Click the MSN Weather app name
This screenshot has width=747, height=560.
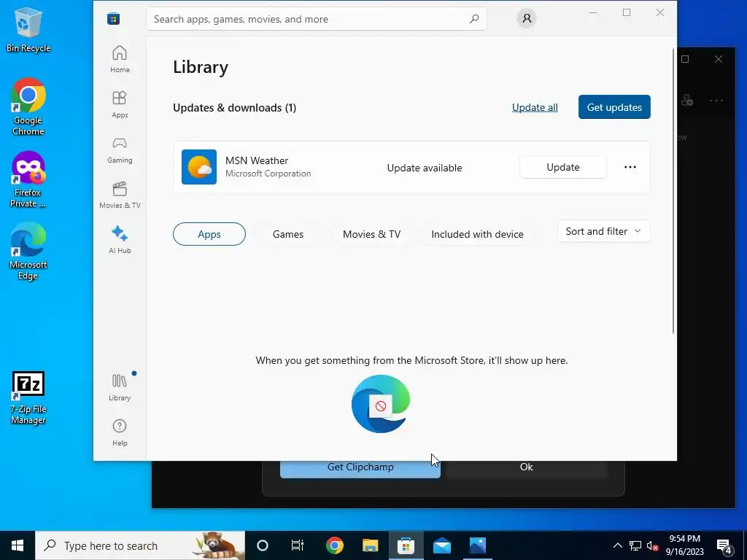(x=257, y=160)
